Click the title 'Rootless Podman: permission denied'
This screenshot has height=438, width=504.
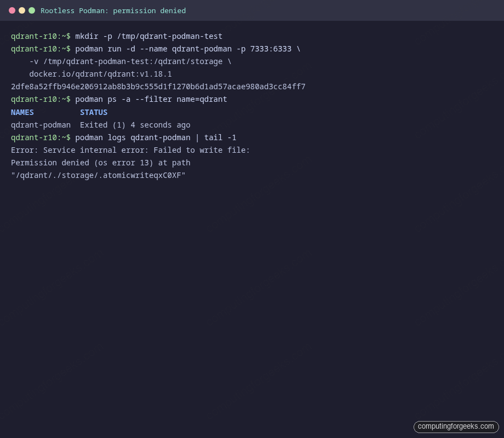113,10
